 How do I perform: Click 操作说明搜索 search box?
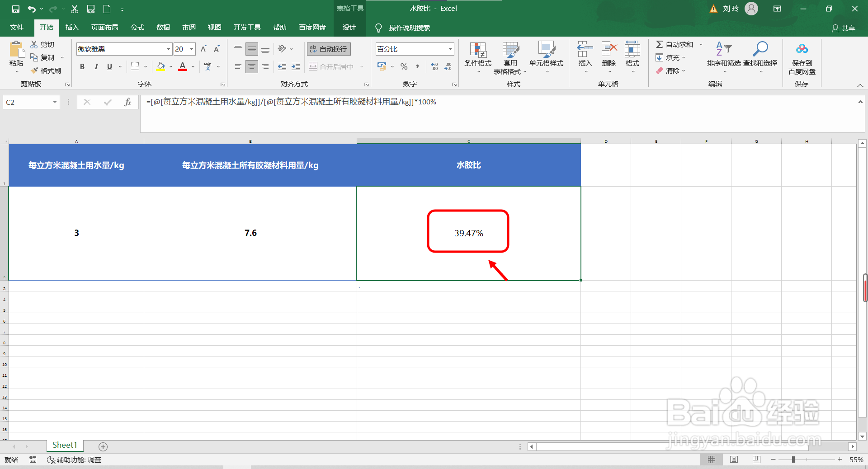click(x=409, y=28)
